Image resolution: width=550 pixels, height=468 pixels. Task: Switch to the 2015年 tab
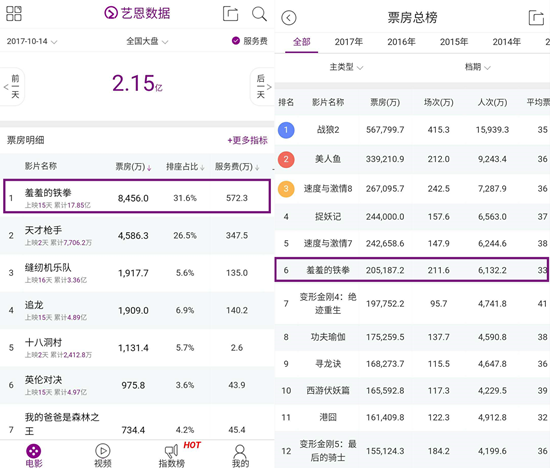[x=454, y=42]
